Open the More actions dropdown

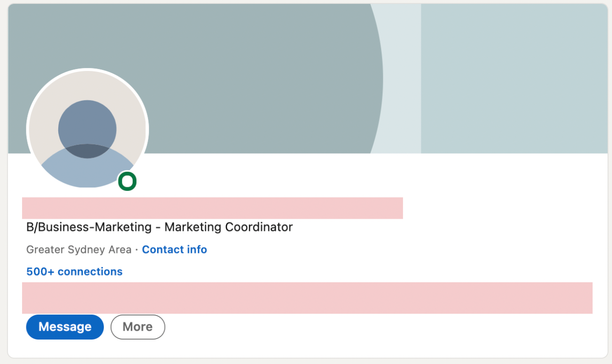coord(138,327)
